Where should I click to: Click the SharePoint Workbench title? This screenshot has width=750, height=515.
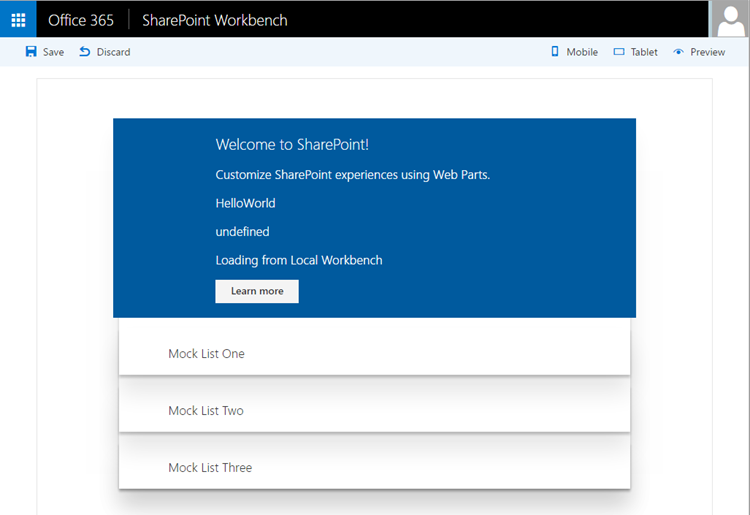[215, 20]
